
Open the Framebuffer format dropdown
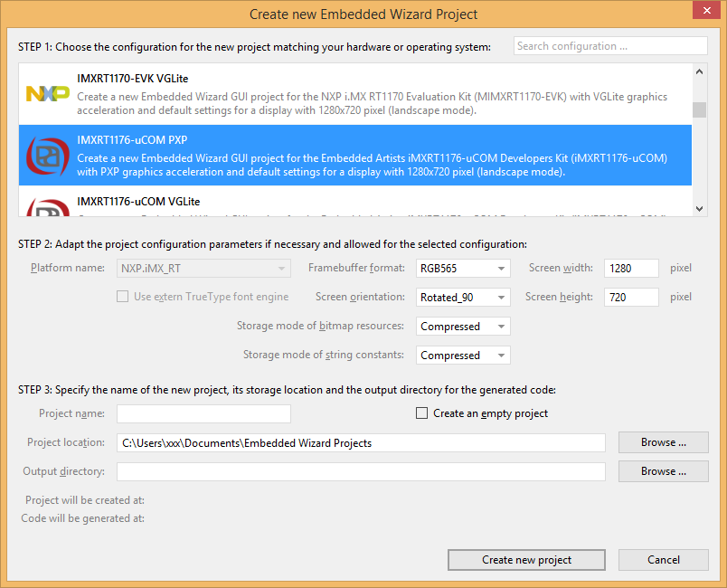click(x=463, y=269)
